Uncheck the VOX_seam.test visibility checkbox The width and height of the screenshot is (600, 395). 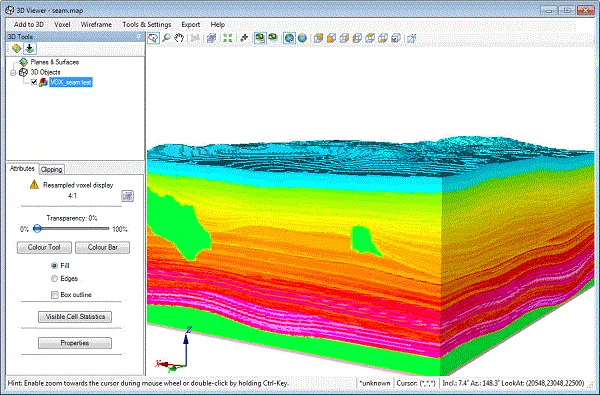[34, 82]
